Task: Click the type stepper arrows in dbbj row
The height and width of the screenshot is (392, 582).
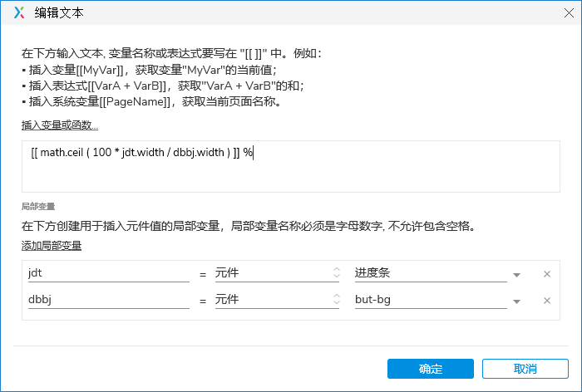Action: tap(336, 299)
